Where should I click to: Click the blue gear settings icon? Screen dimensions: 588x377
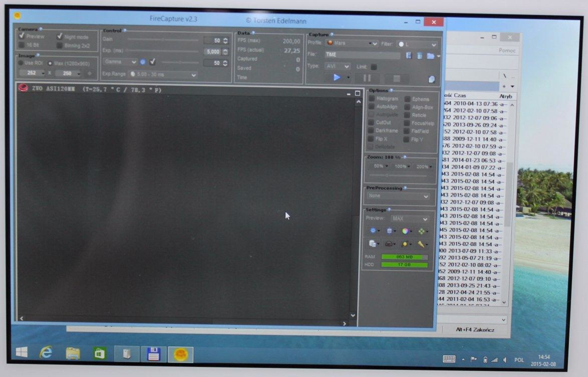373,231
